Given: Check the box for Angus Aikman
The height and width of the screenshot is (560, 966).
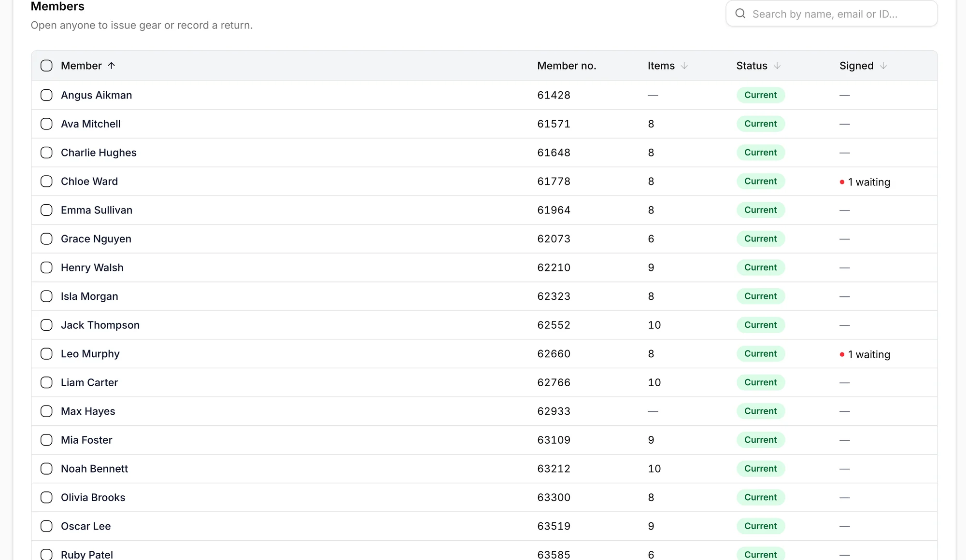Looking at the screenshot, I should [x=46, y=95].
